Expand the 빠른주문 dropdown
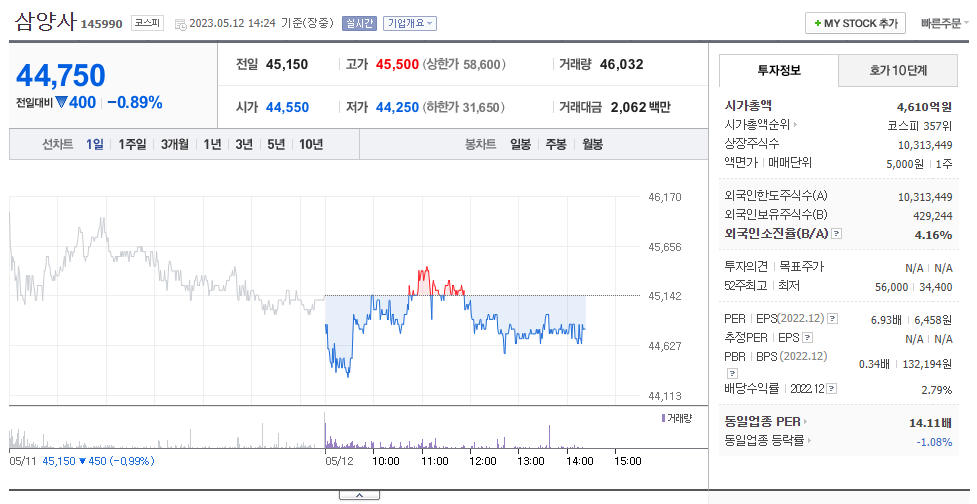 point(945,23)
